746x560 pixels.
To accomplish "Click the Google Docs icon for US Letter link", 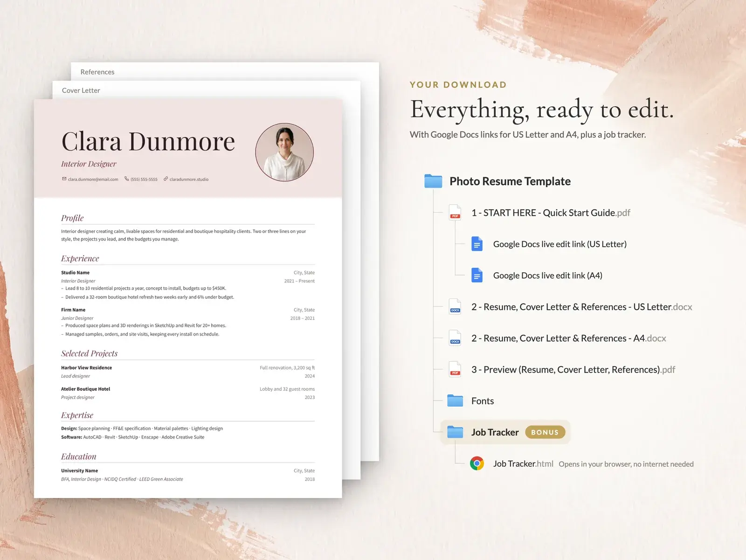I will 477,244.
